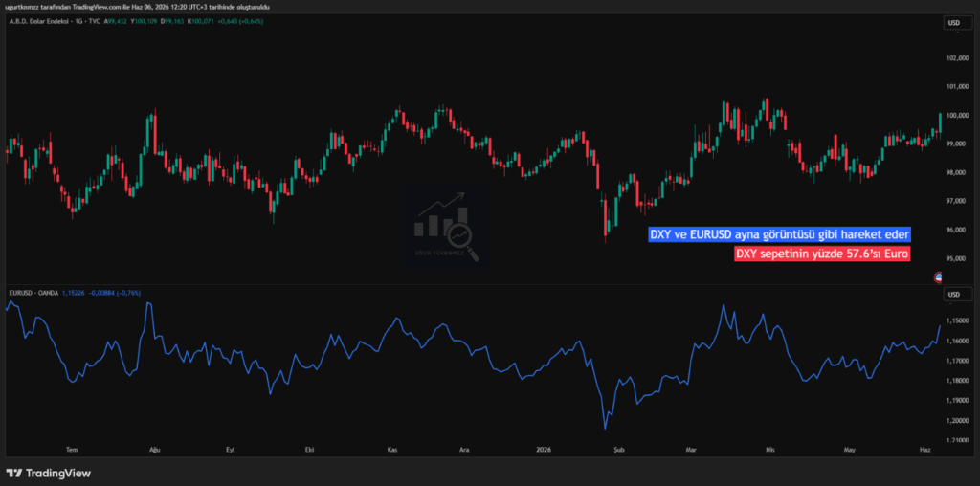Screen dimensions: 980x486
Task: Click the high value Y100,109
Action: coord(144,21)
